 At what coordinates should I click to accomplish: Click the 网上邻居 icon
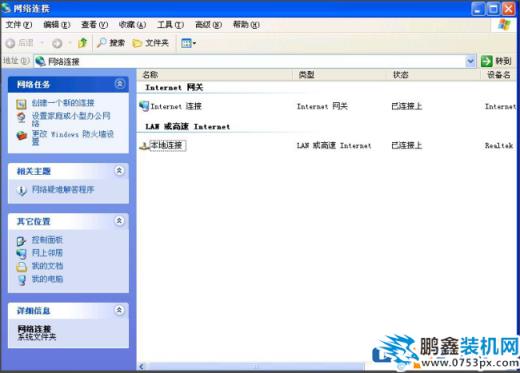tap(21, 254)
